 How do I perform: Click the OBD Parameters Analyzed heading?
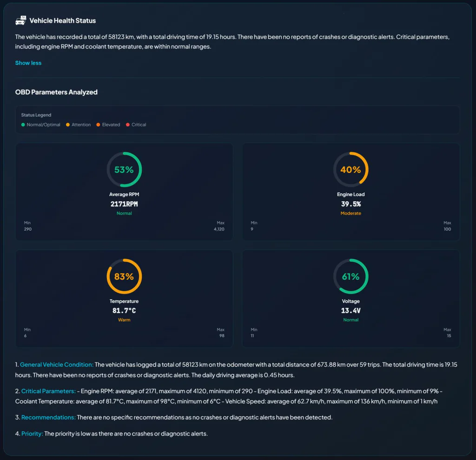[56, 92]
